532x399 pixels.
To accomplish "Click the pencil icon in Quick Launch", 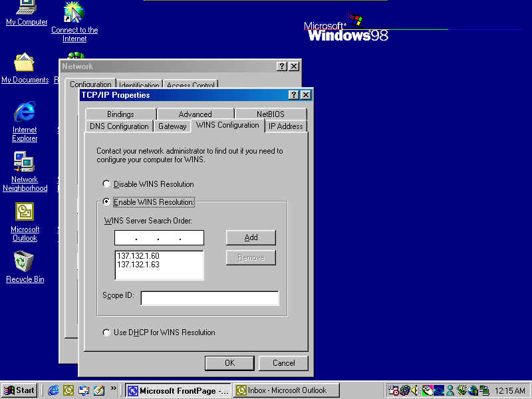I will 99,390.
